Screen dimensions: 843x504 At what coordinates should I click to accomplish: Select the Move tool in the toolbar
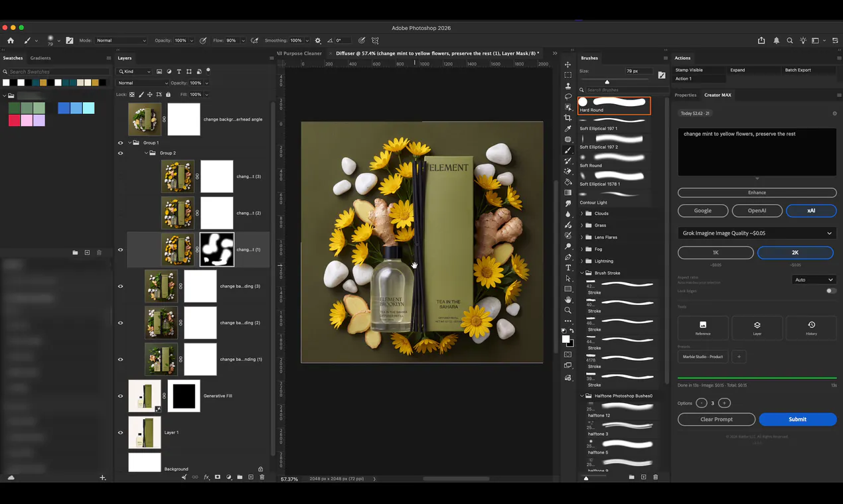click(x=568, y=64)
